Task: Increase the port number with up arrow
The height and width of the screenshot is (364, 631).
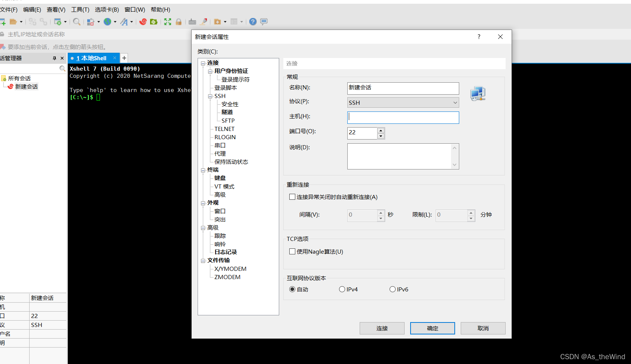Action: pyautogui.click(x=381, y=131)
